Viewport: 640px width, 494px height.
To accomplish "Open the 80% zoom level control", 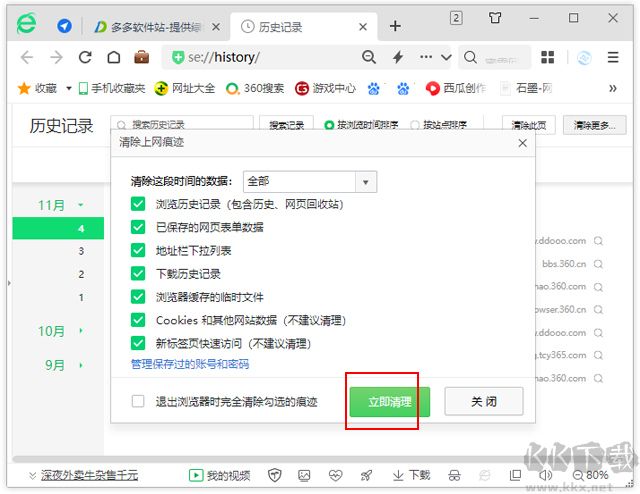I will click(591, 475).
